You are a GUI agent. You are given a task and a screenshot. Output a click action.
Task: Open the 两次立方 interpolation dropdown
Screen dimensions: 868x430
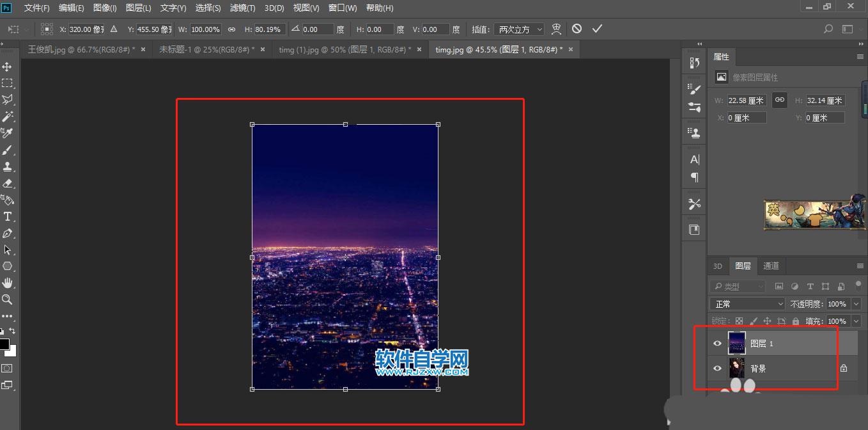519,29
